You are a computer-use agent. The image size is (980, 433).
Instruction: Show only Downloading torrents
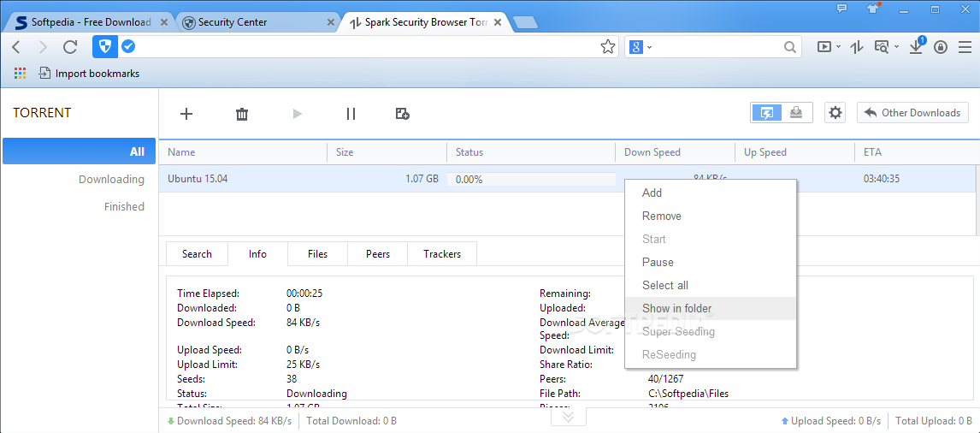click(x=111, y=179)
